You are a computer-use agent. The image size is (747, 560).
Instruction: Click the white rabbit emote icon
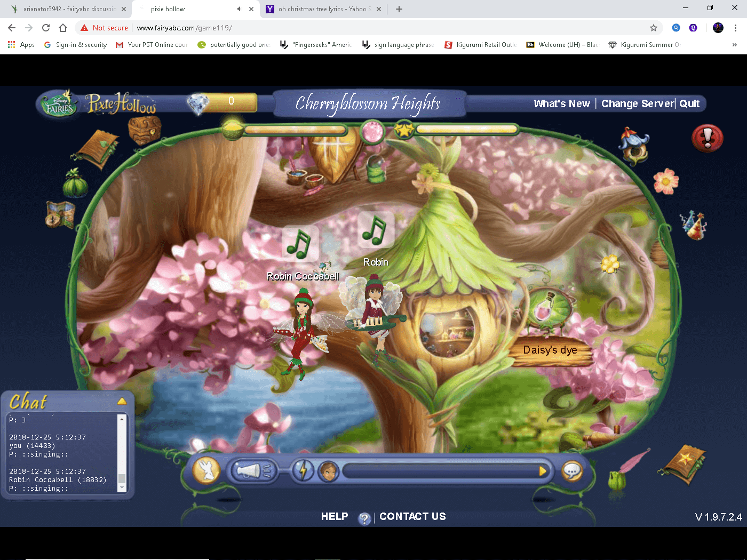click(207, 470)
